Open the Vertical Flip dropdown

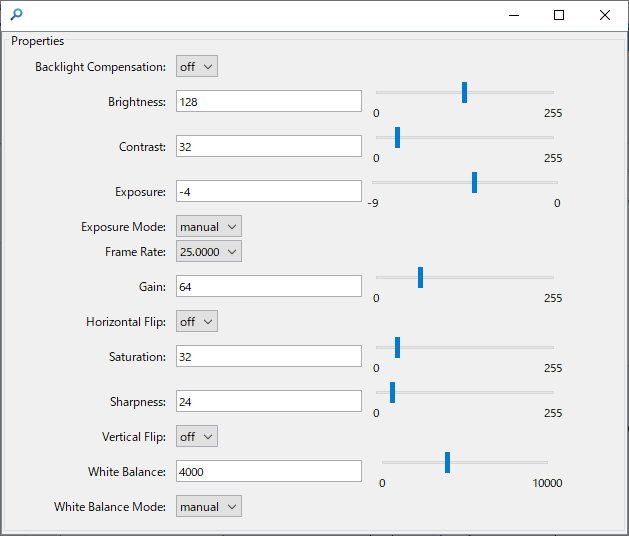click(197, 436)
